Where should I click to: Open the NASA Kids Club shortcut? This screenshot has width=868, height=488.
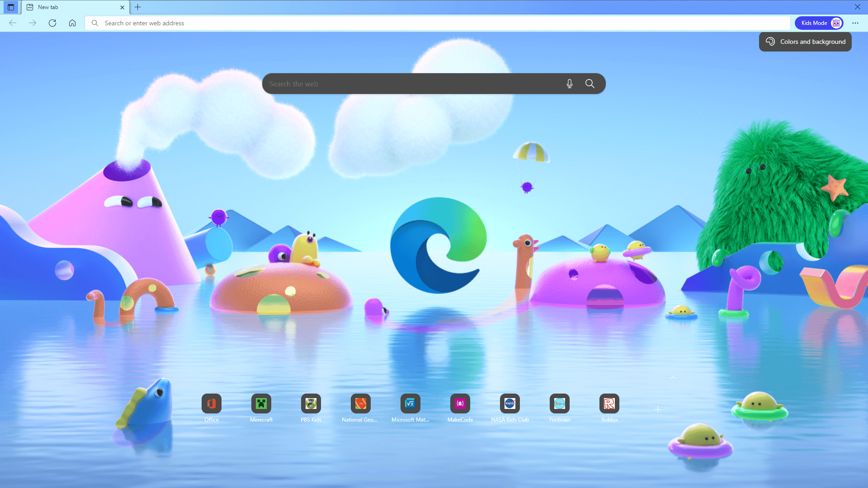(x=509, y=404)
